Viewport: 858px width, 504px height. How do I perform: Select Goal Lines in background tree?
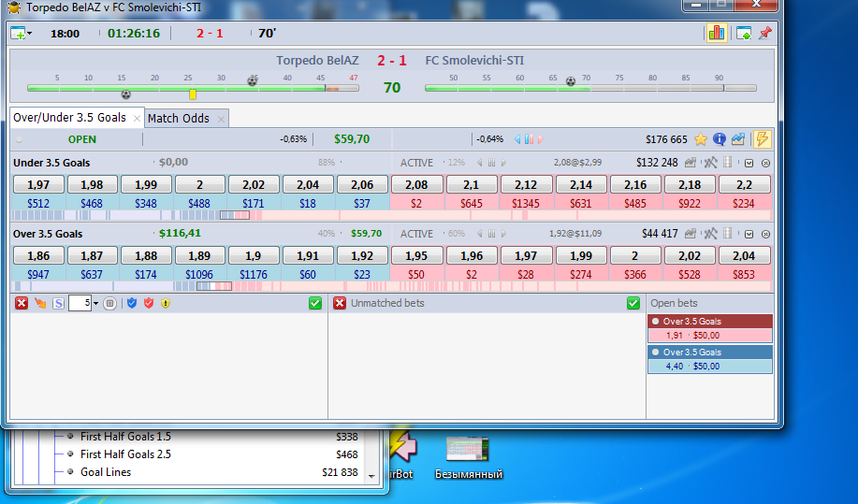[106, 472]
